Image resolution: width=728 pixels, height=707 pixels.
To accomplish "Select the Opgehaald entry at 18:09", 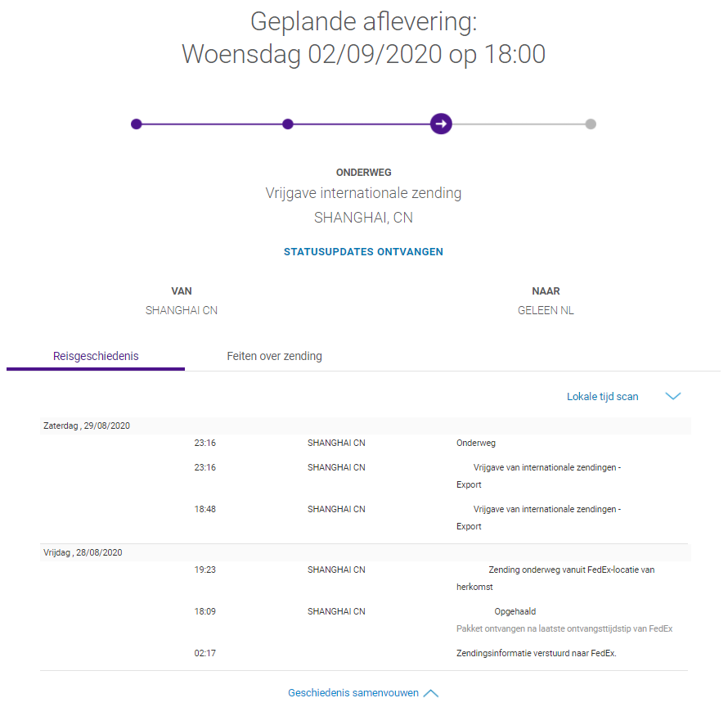I will 515,611.
